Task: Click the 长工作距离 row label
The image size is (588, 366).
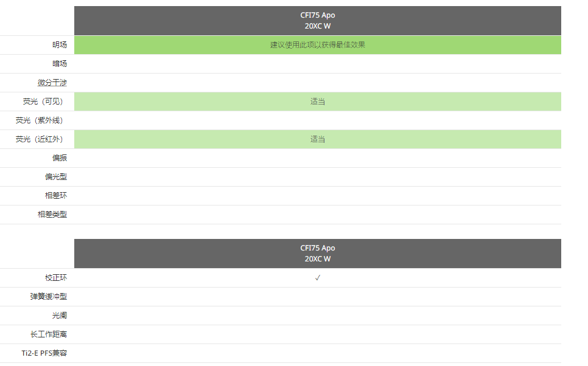Action: click(x=48, y=334)
